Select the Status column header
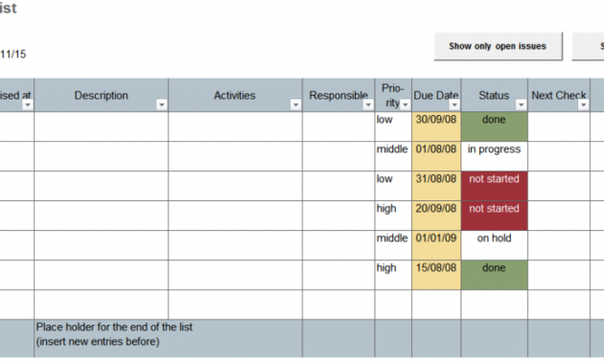The width and height of the screenshot is (604, 364). click(x=494, y=96)
